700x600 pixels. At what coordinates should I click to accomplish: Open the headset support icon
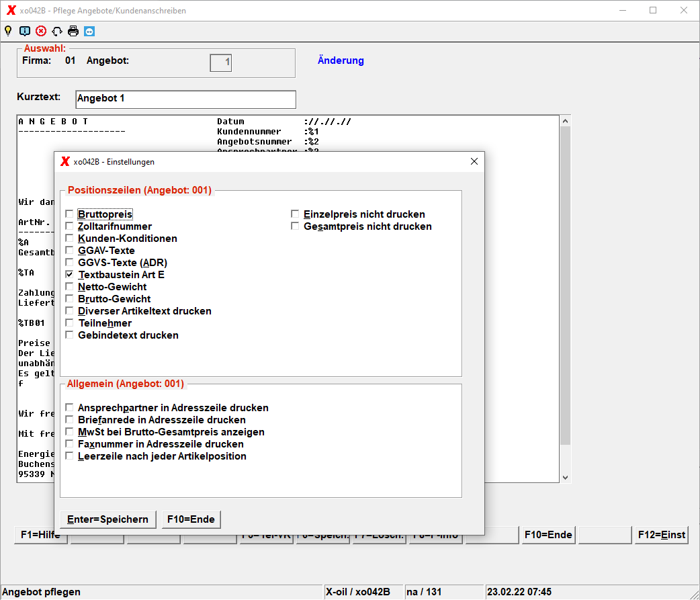[57, 31]
